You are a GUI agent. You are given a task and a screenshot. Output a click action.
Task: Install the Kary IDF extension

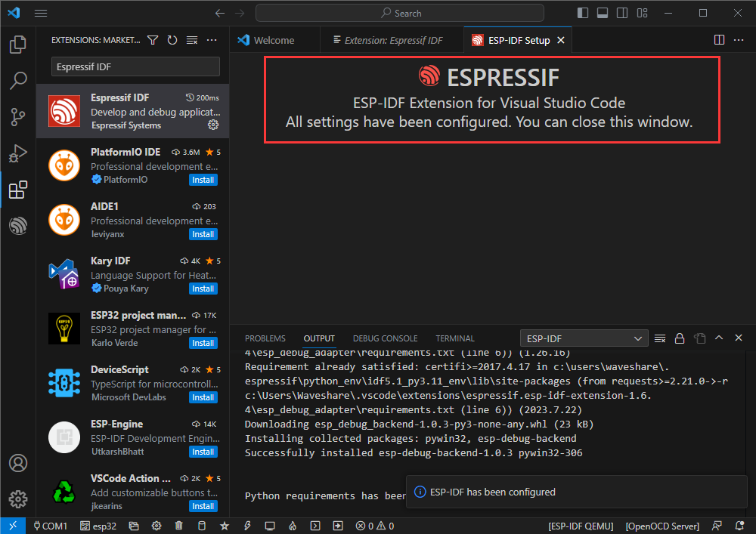tap(203, 289)
